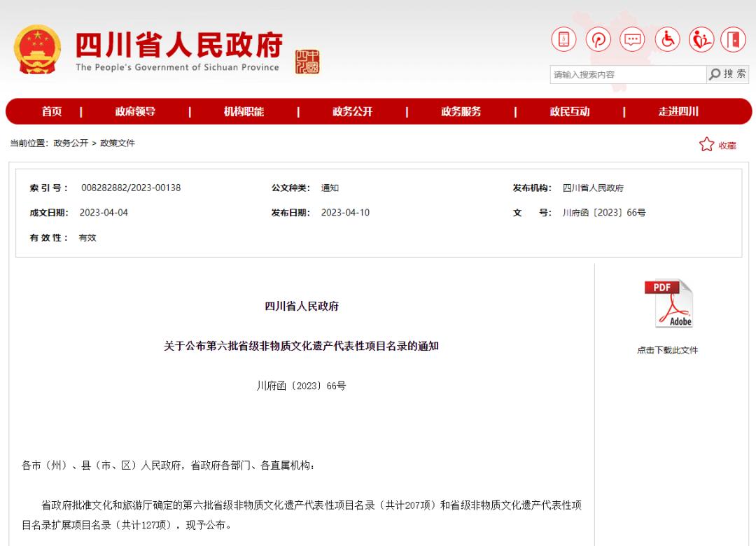
Task: Select 机构职能 in the navigation bar
Action: point(244,111)
